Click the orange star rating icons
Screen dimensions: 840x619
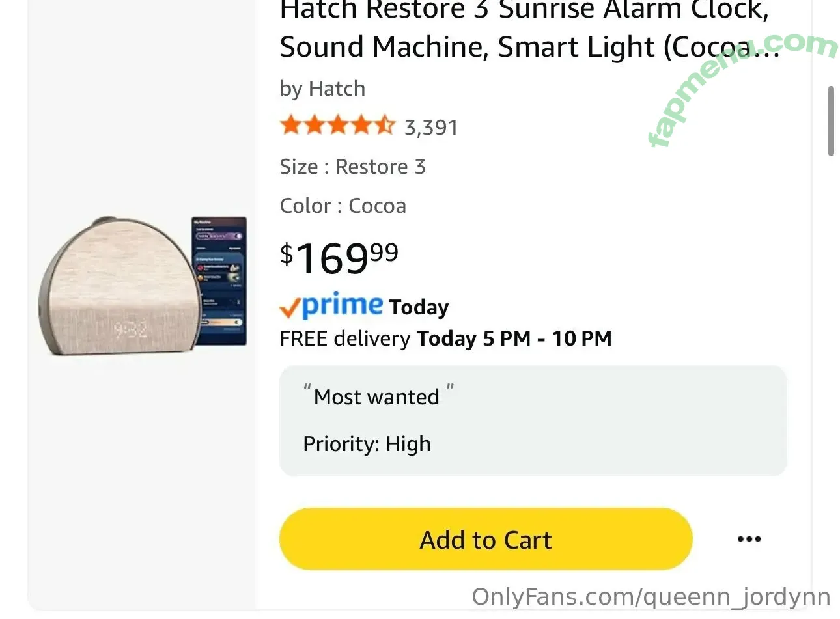(337, 126)
